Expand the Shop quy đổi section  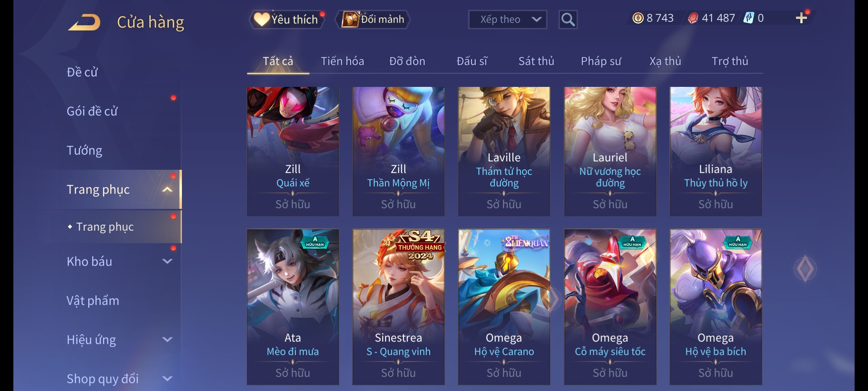tap(167, 379)
